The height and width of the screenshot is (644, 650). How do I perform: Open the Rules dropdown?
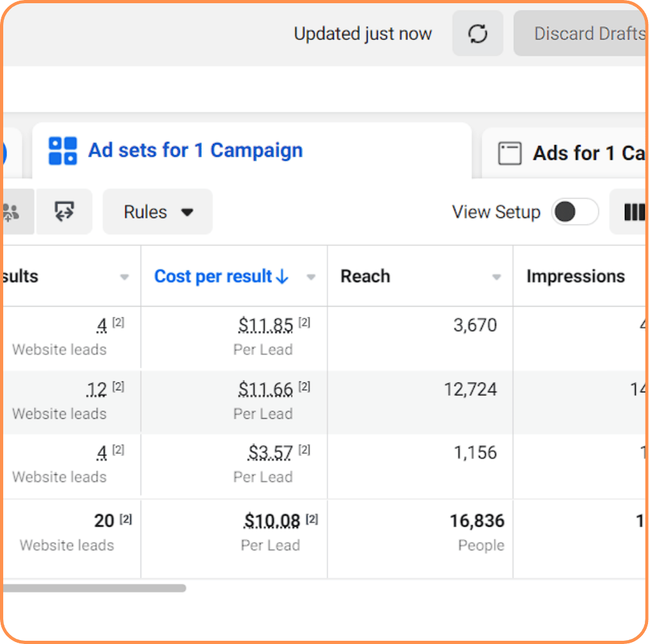point(157,212)
